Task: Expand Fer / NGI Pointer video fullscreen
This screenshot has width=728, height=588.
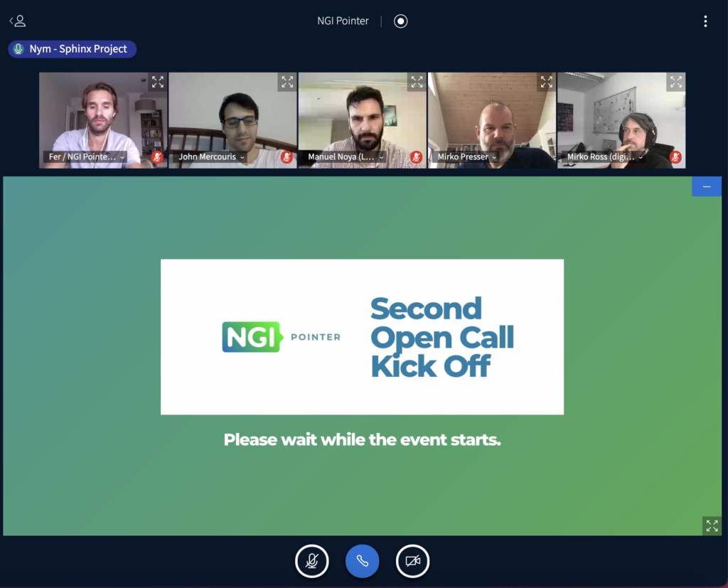Action: (x=157, y=82)
